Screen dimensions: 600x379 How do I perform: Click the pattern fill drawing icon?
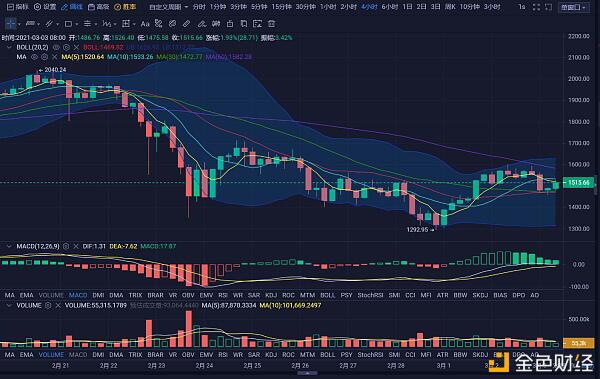[x=158, y=24]
